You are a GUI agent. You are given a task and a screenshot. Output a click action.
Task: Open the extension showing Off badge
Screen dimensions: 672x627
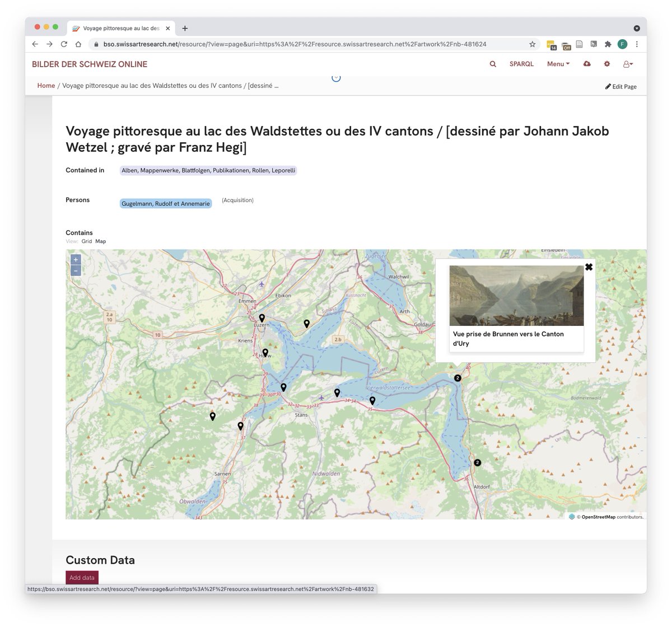(566, 45)
